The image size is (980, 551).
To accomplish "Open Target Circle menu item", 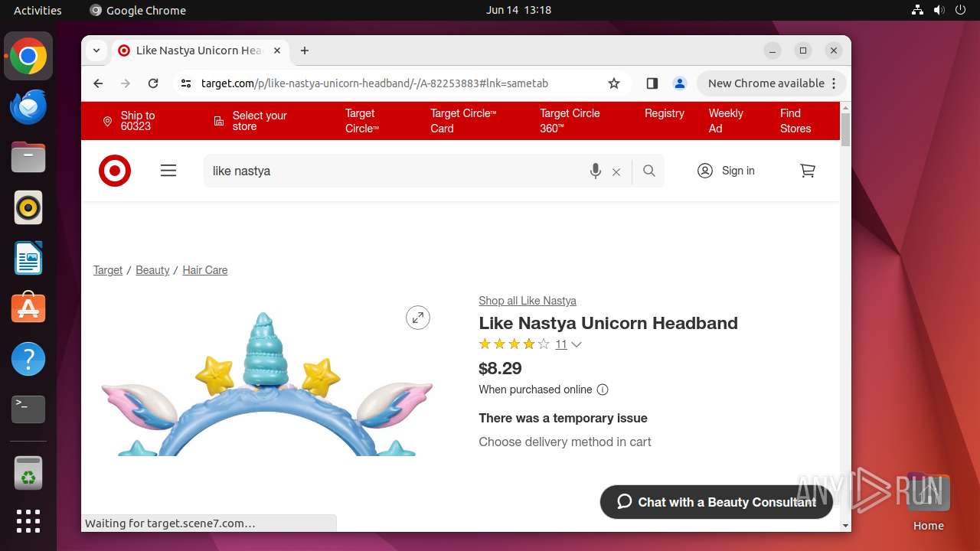I will pyautogui.click(x=362, y=121).
